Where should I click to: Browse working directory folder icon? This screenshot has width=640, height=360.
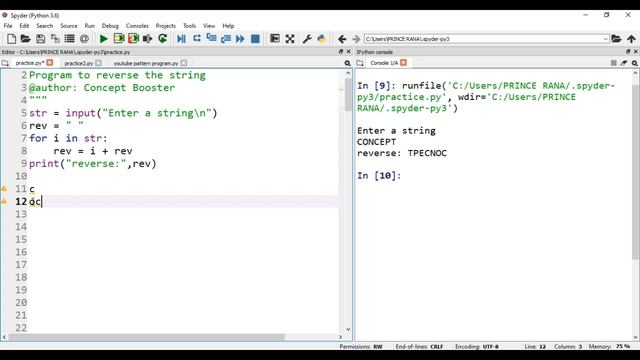point(616,39)
